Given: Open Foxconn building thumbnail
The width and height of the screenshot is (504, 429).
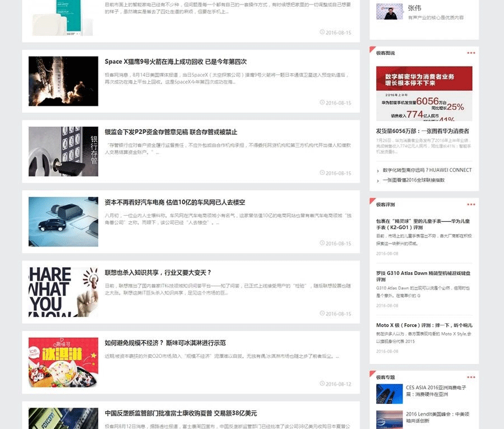Looking at the screenshot, I should 63,418.
